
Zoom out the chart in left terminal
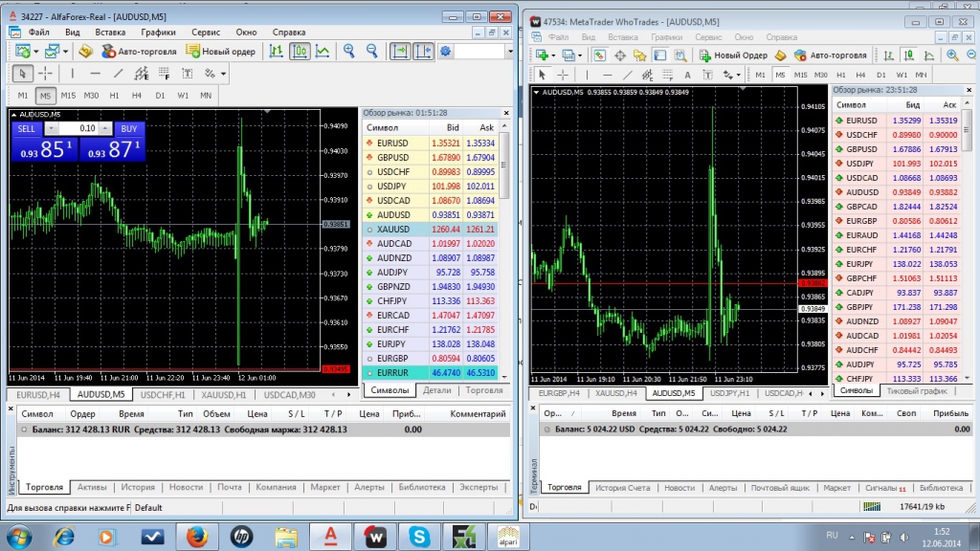[x=371, y=52]
